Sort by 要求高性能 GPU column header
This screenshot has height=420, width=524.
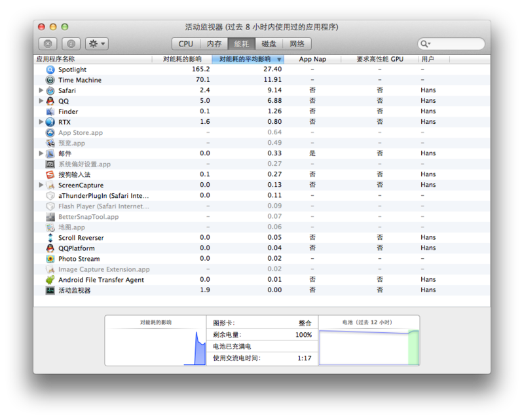380,59
